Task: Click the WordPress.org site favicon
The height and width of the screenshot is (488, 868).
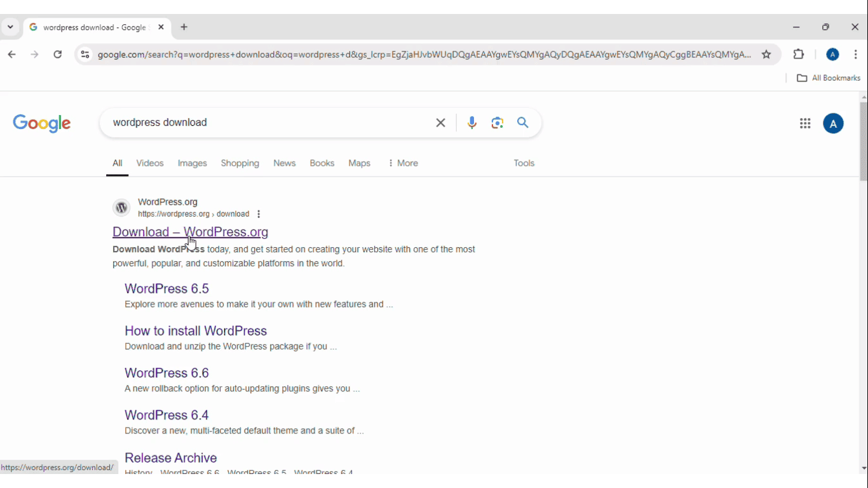Action: pos(121,208)
